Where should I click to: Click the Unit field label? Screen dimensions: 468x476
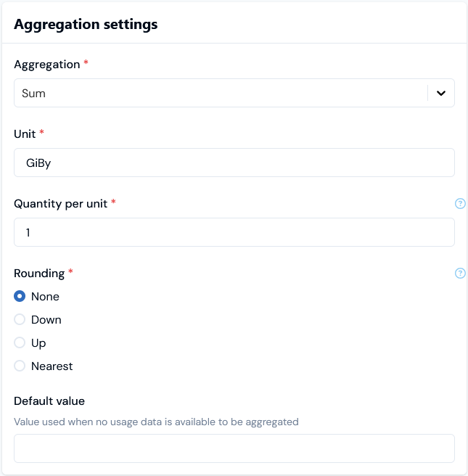(25, 134)
